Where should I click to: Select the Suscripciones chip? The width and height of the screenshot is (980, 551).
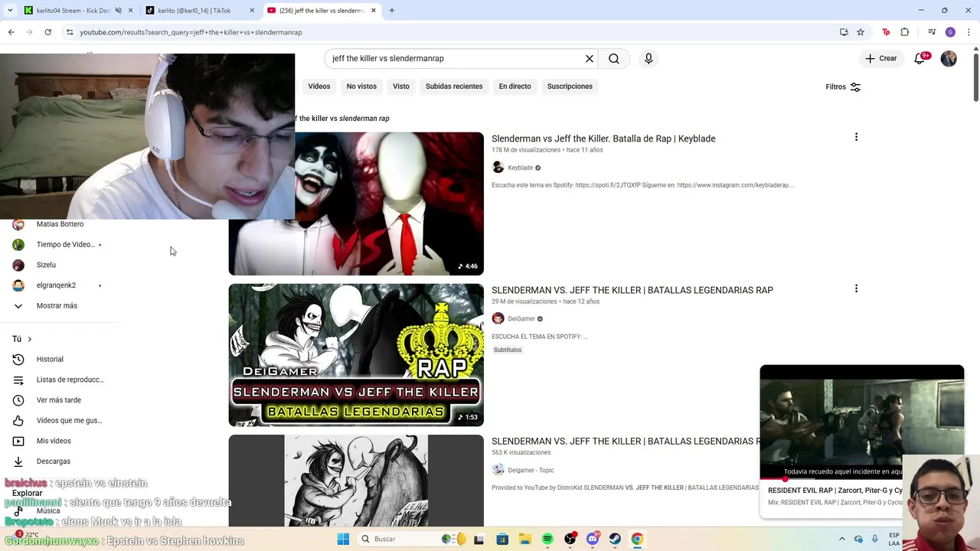[x=570, y=86]
